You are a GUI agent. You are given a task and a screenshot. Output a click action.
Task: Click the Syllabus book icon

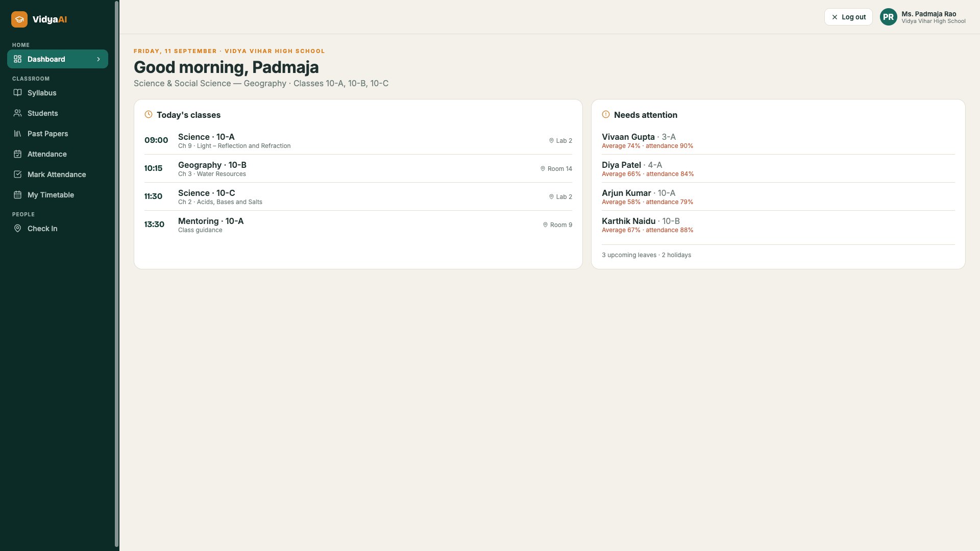pos(17,93)
